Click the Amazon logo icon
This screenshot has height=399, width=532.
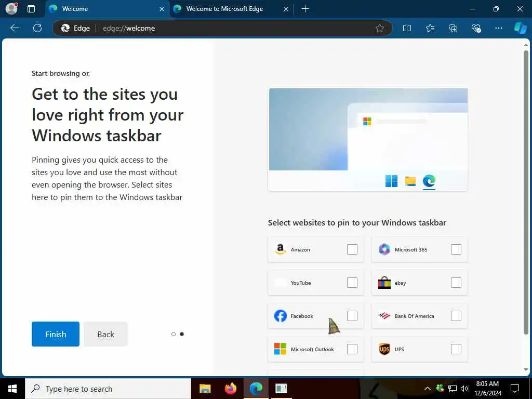coord(280,249)
